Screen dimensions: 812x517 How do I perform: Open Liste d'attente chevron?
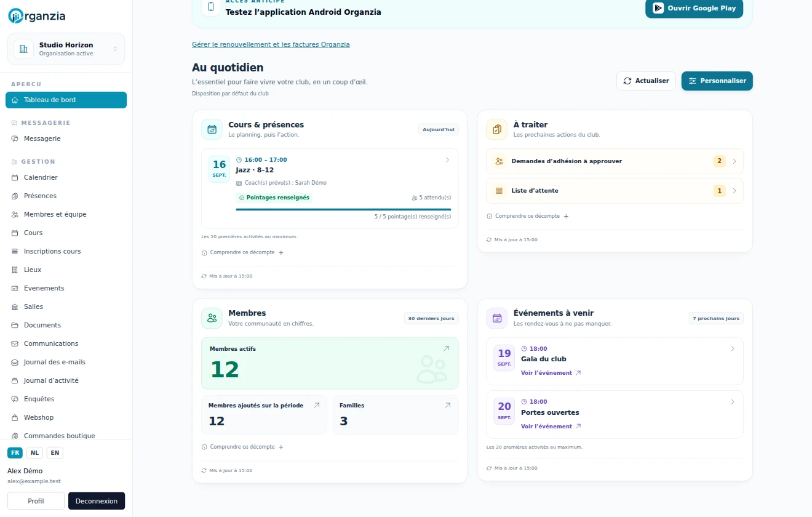click(x=734, y=191)
